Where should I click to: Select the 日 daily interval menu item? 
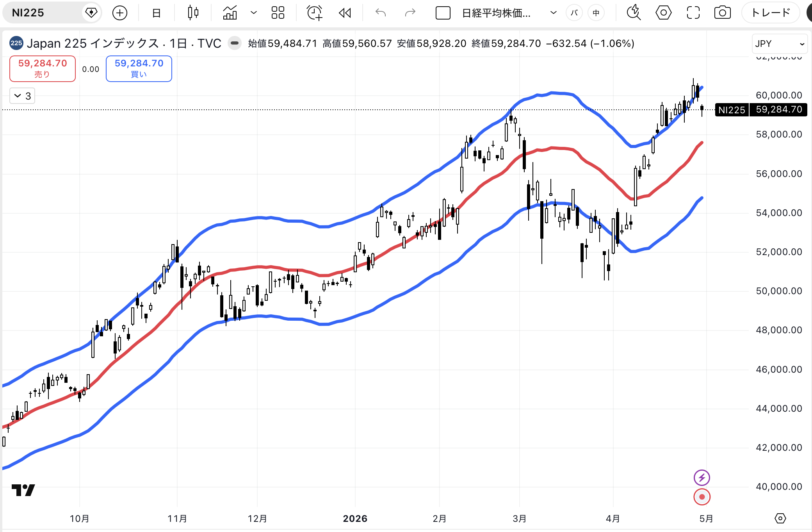156,13
